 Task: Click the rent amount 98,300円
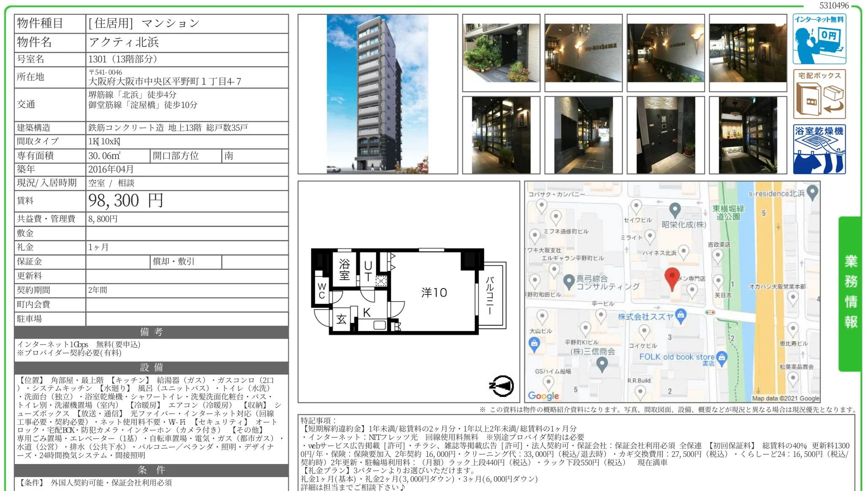pyautogui.click(x=126, y=201)
